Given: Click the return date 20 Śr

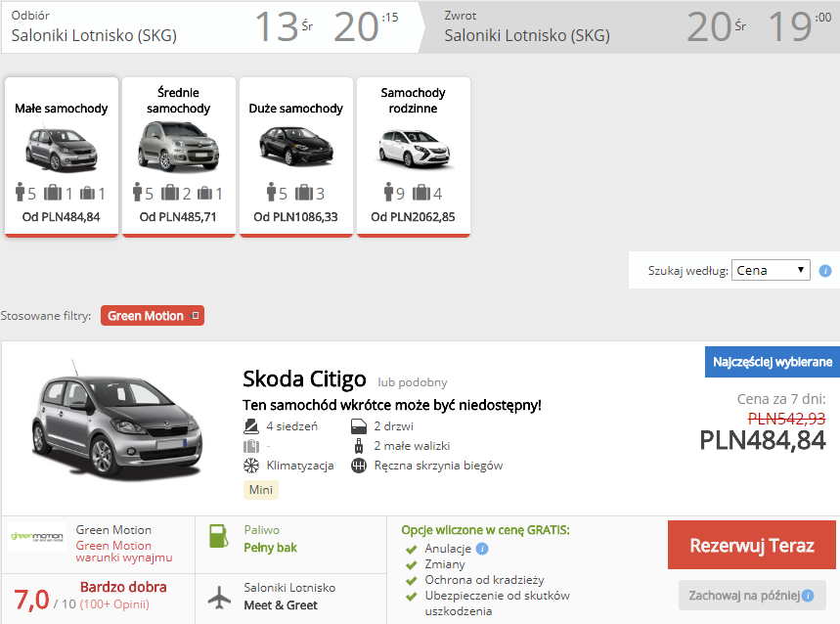Looking at the screenshot, I should tap(716, 26).
